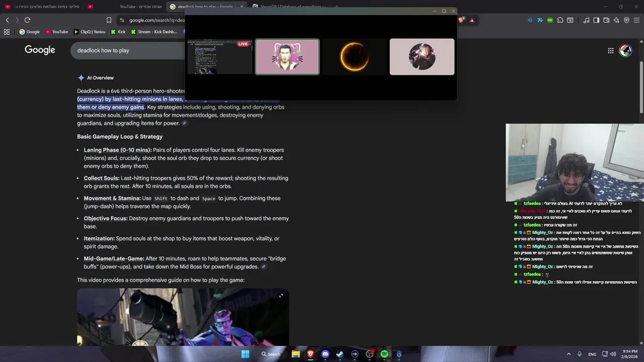Select the pink cat-ears avatar thumbnail

[x=287, y=57]
